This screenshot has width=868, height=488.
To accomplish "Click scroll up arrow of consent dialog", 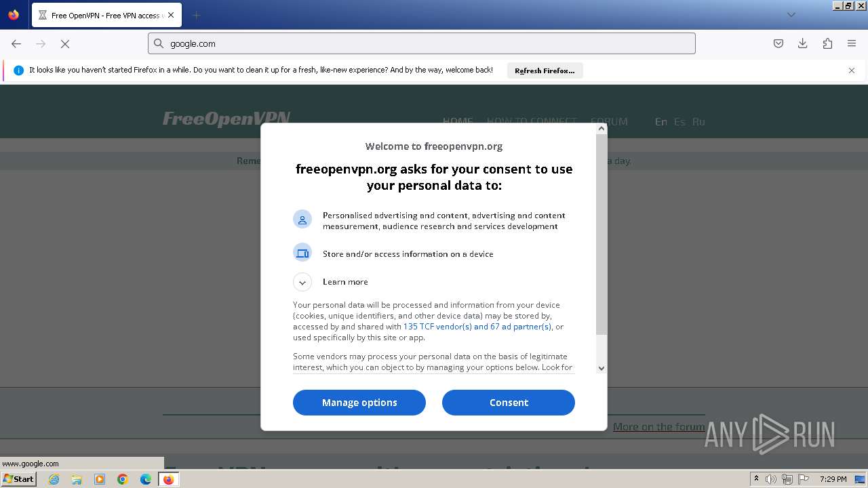I will pos(601,128).
